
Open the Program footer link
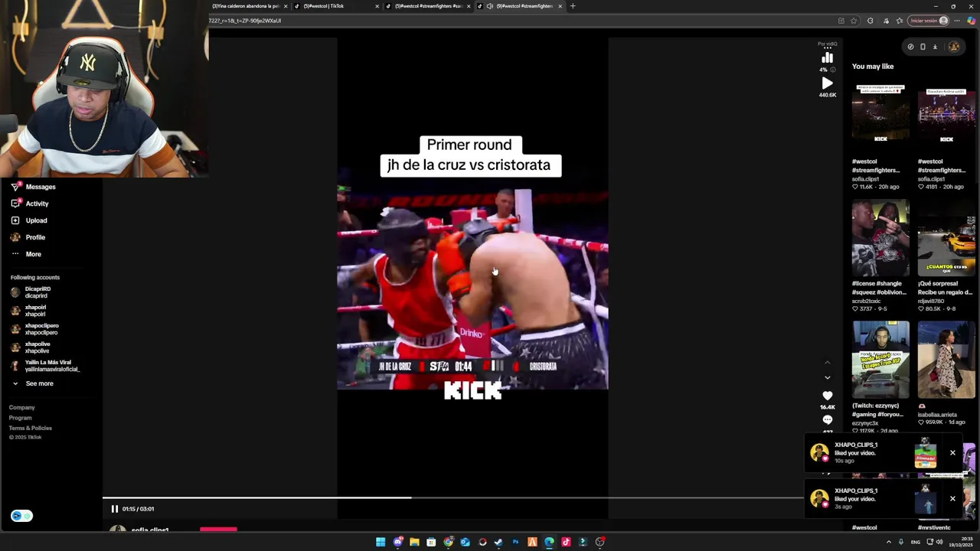[x=20, y=418]
